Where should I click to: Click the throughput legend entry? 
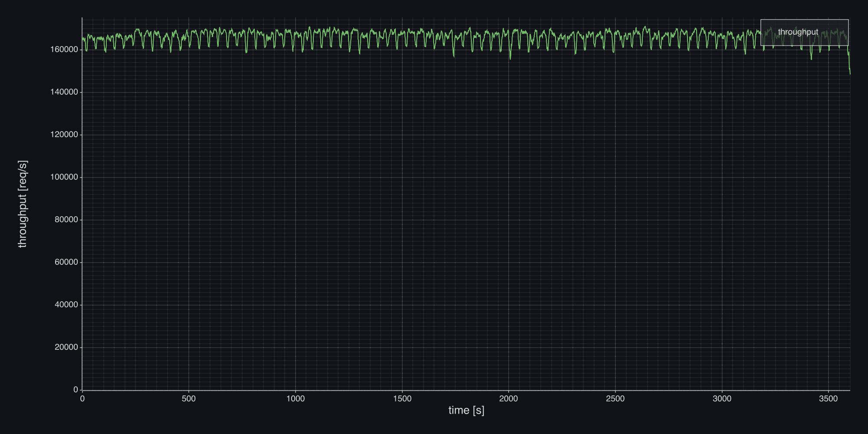798,32
